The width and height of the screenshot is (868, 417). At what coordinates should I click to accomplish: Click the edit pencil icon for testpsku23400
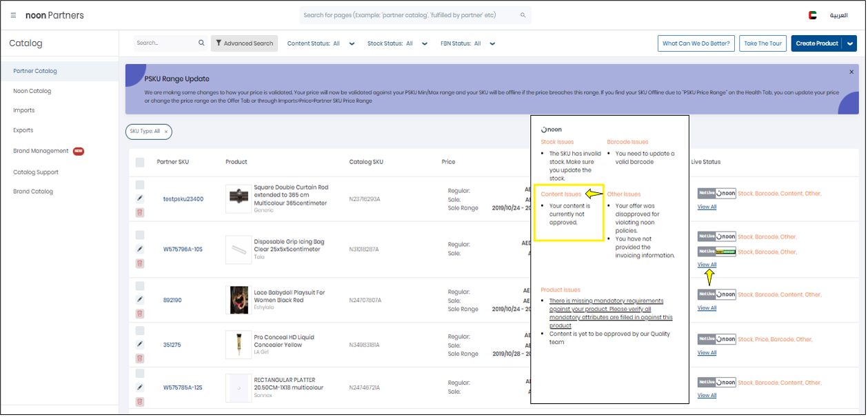pyautogui.click(x=140, y=198)
